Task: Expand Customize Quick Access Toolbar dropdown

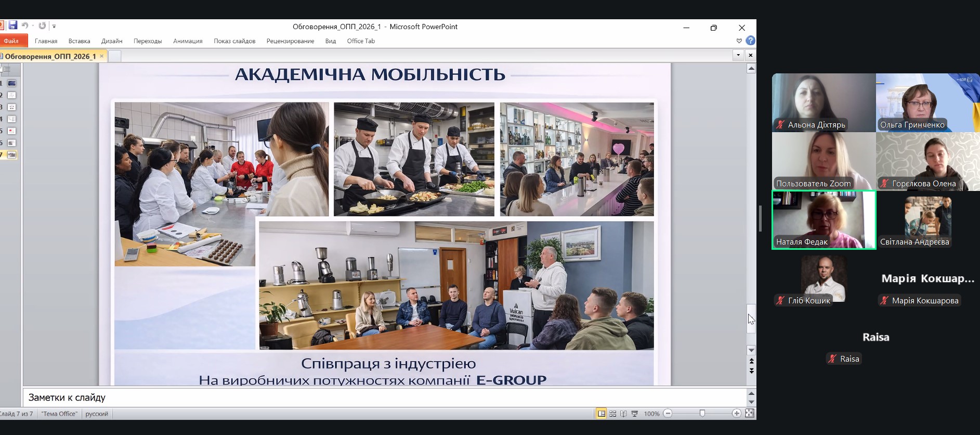Action: [54, 26]
